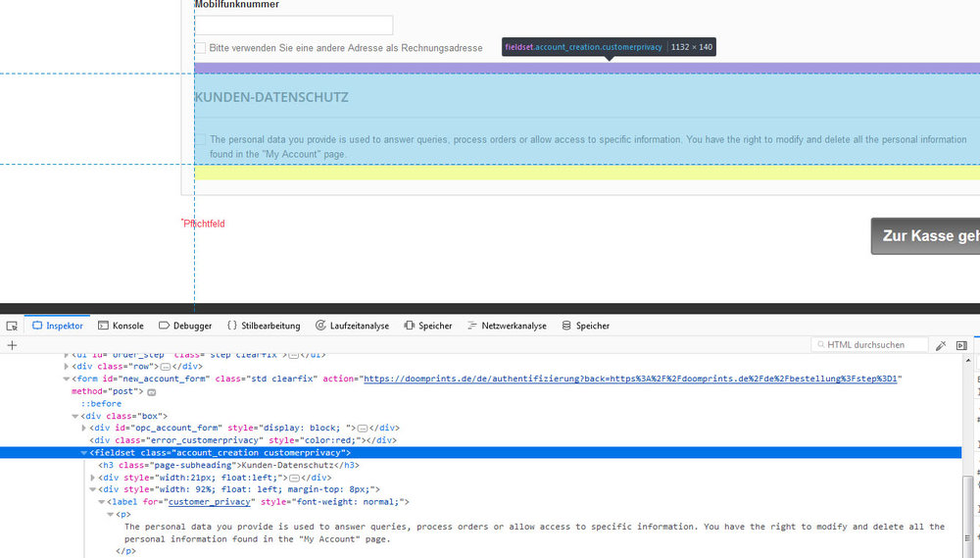Screen dimensions: 980x558
Task: Toggle the inspector sidebar pane icon
Action: click(x=962, y=345)
